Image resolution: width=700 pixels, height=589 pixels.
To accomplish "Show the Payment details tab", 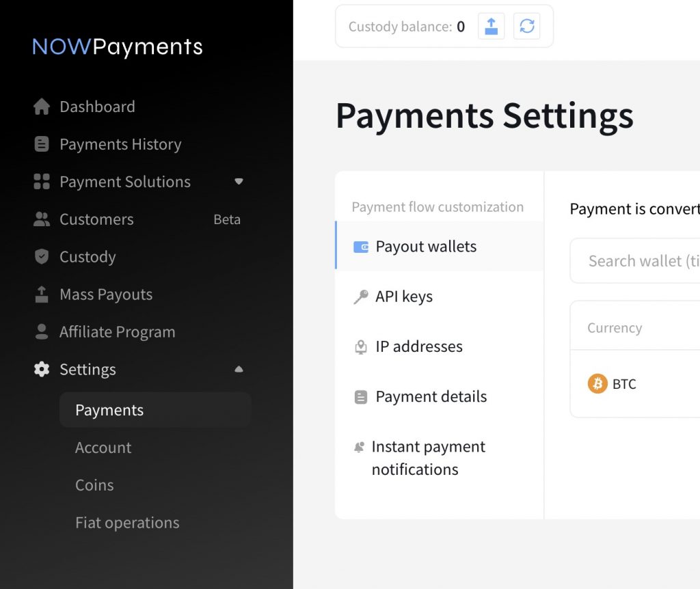I will [x=440, y=396].
